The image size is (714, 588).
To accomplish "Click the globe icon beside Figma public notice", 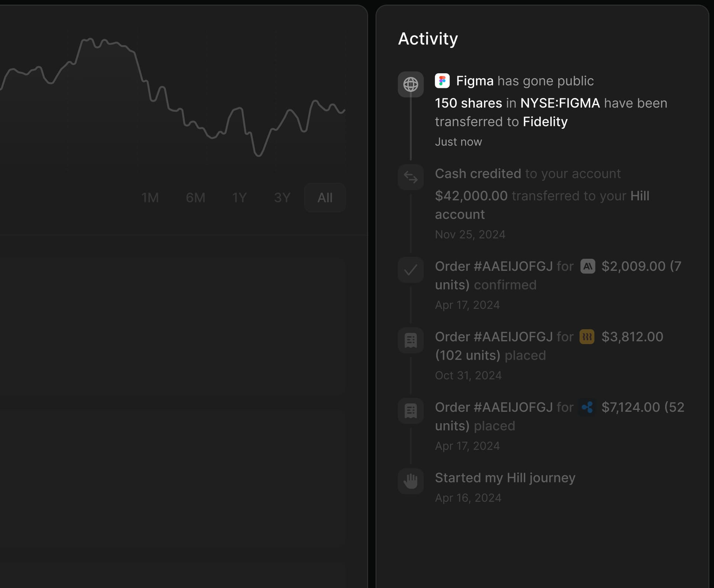I will pos(411,84).
